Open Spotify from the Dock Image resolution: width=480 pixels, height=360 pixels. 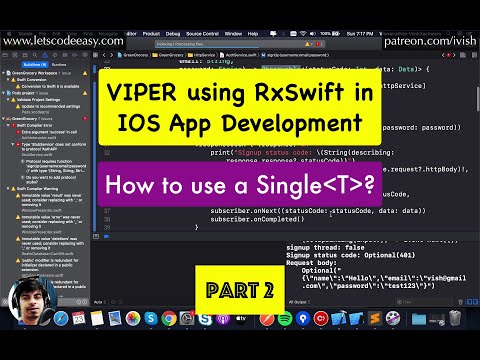[x=285, y=318]
